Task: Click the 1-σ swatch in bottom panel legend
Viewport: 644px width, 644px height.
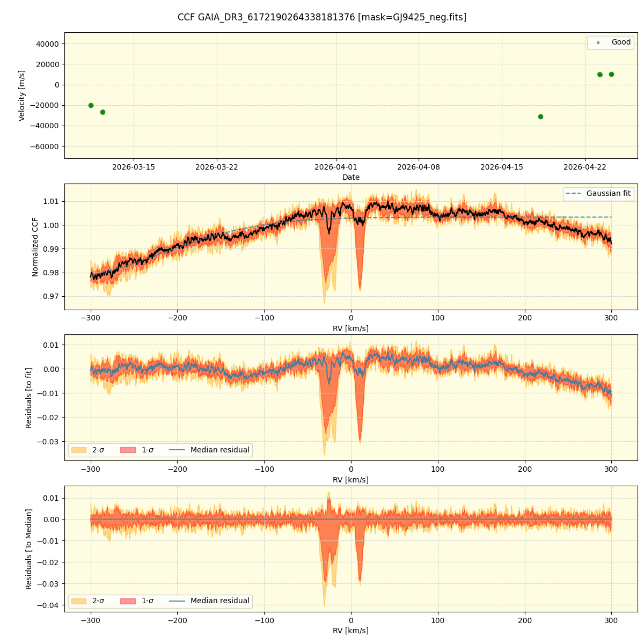Action: click(128, 601)
